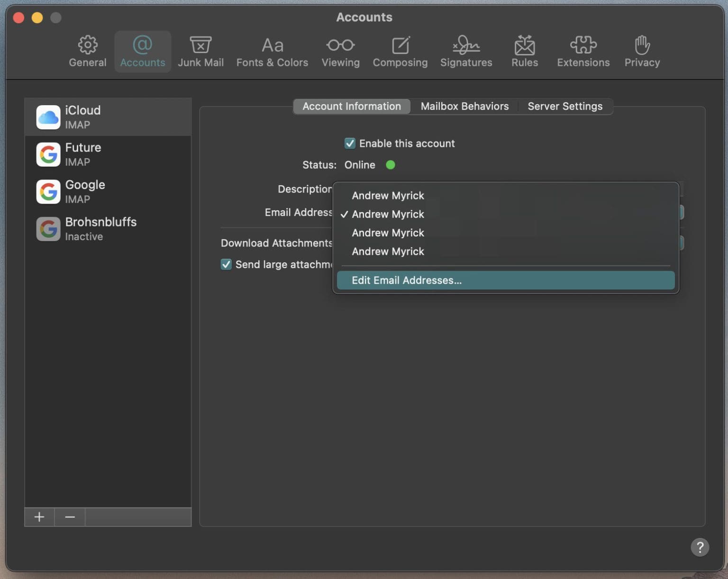
Task: Select the Junk Mail settings icon
Action: pyautogui.click(x=201, y=51)
